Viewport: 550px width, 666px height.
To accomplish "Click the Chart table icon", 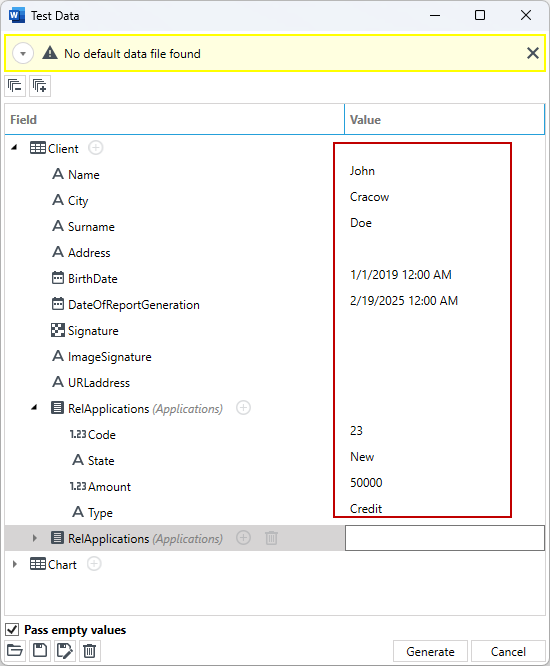I will pos(38,564).
